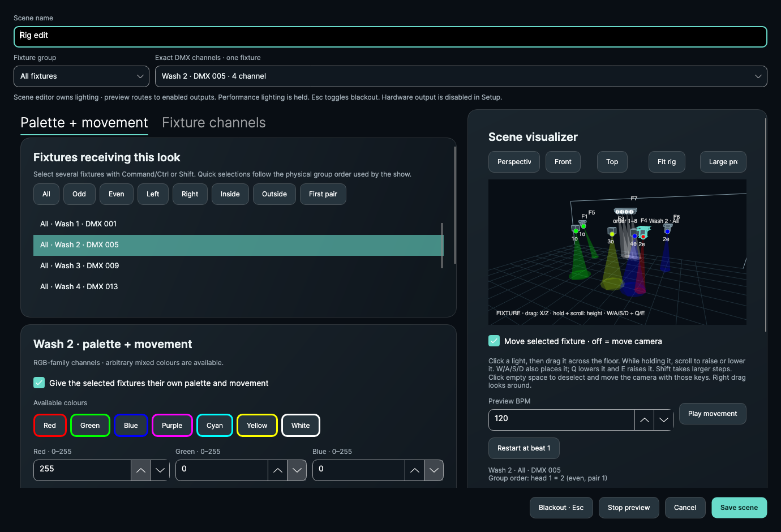Viewport: 781px width, 532px height.
Task: Click Stop preview button
Action: pyautogui.click(x=629, y=508)
